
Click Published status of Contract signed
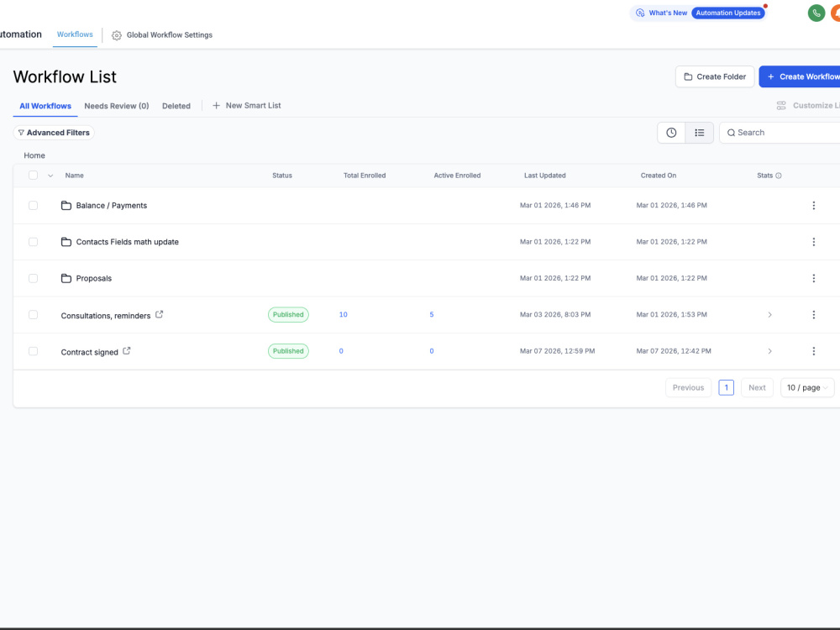[288, 351]
